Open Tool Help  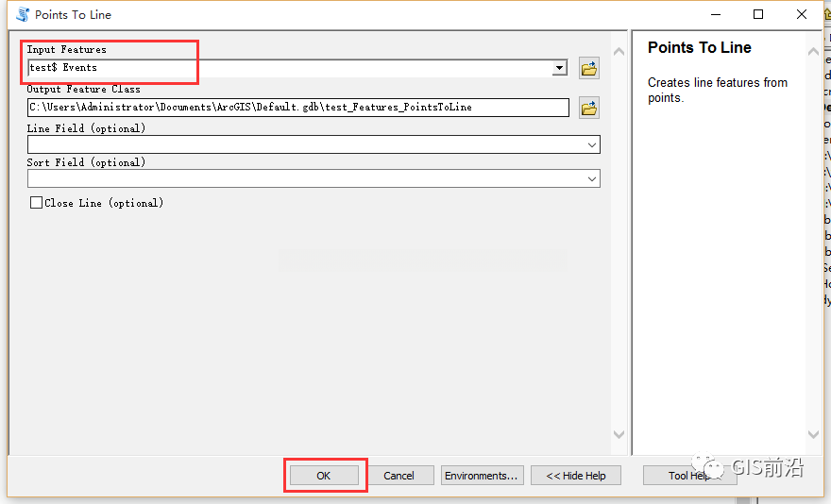coord(689,476)
